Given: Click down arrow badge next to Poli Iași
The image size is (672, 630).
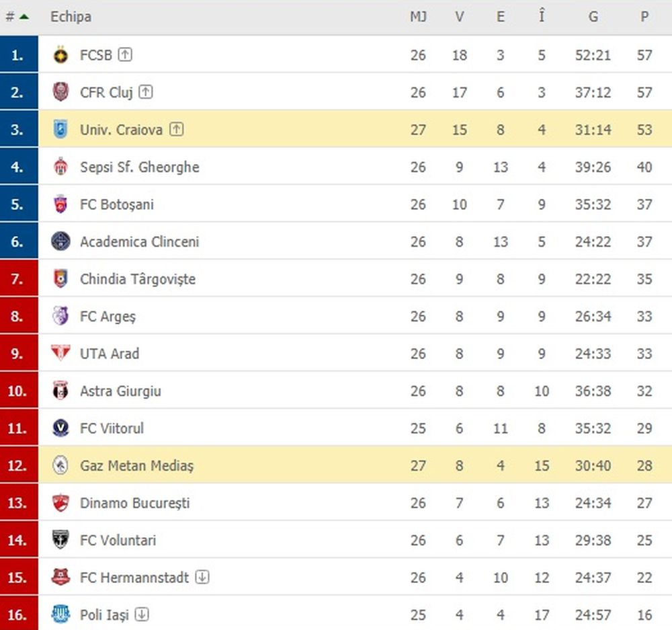Looking at the screenshot, I should [142, 614].
